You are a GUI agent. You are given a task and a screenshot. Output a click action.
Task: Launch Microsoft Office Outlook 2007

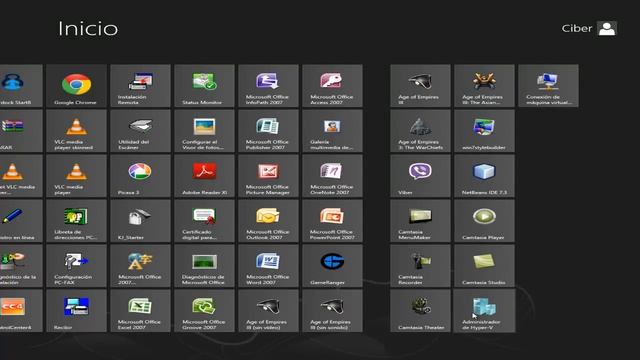269,221
